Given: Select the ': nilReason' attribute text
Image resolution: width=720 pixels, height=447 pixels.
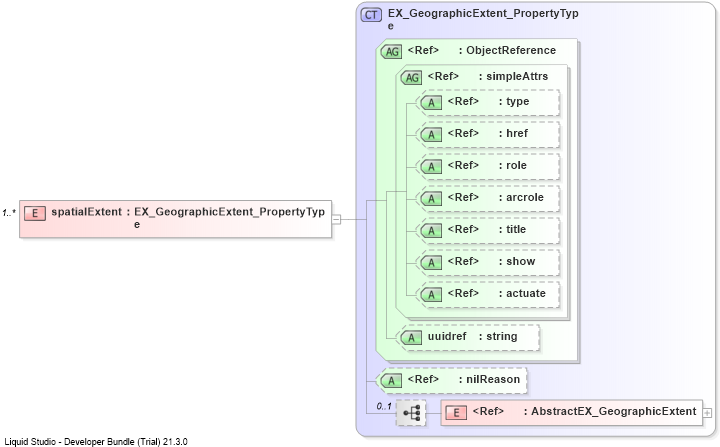Looking at the screenshot, I should 489,379.
